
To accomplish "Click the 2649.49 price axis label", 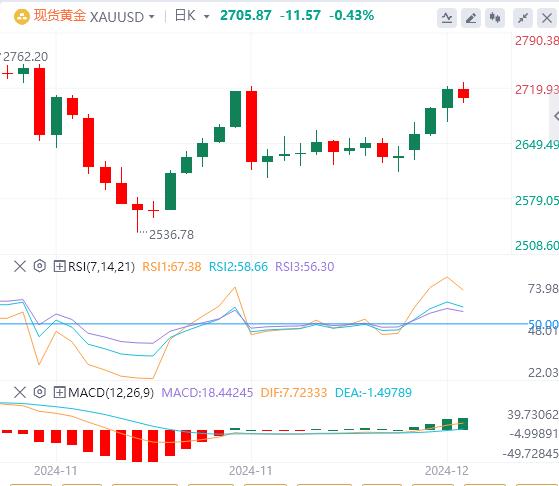I will click(537, 145).
